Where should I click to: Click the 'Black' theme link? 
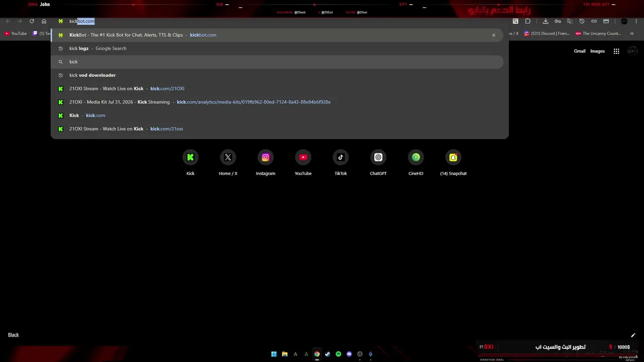click(x=13, y=335)
